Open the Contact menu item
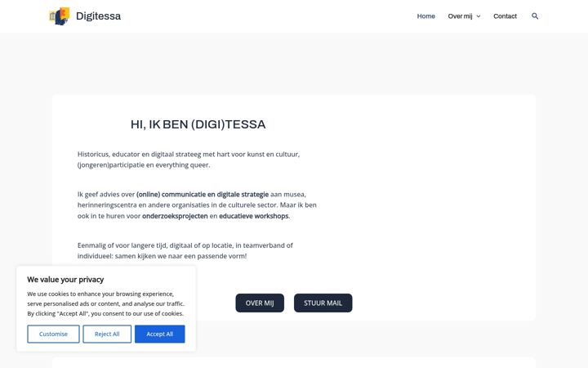588x368 pixels. (x=505, y=16)
